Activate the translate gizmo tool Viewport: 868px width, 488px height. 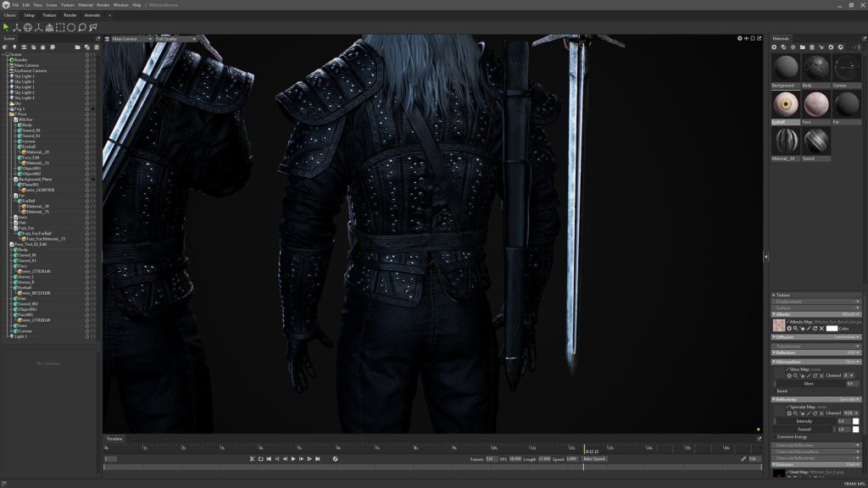(x=17, y=27)
